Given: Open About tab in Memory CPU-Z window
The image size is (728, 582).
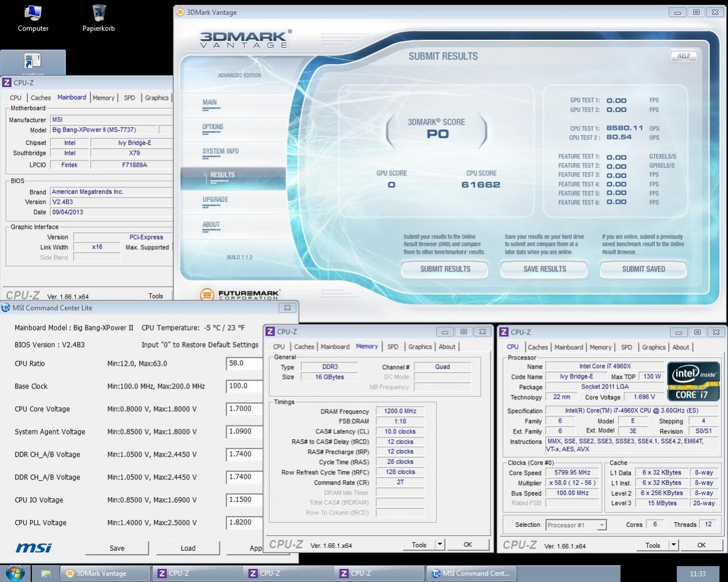Looking at the screenshot, I should tap(447, 346).
